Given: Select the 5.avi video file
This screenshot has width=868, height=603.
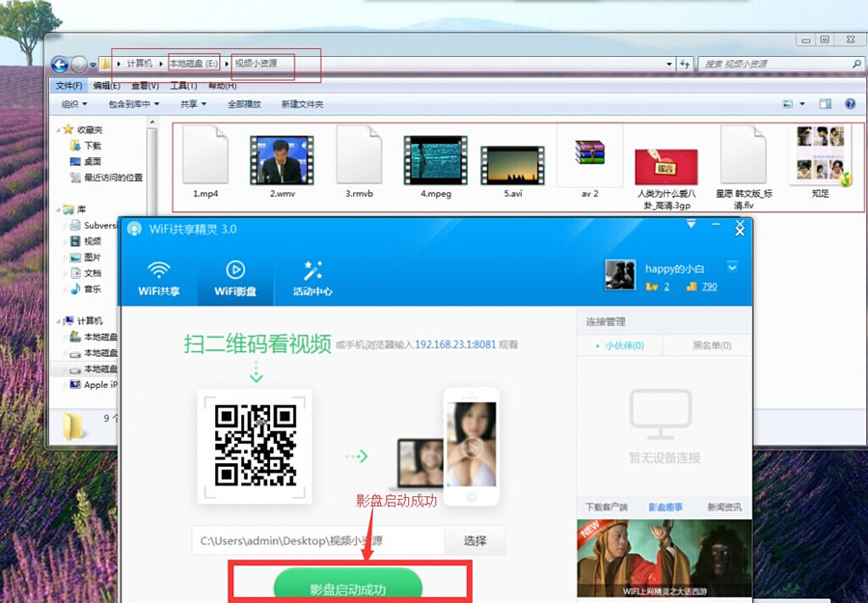Looking at the screenshot, I should pyautogui.click(x=513, y=172).
